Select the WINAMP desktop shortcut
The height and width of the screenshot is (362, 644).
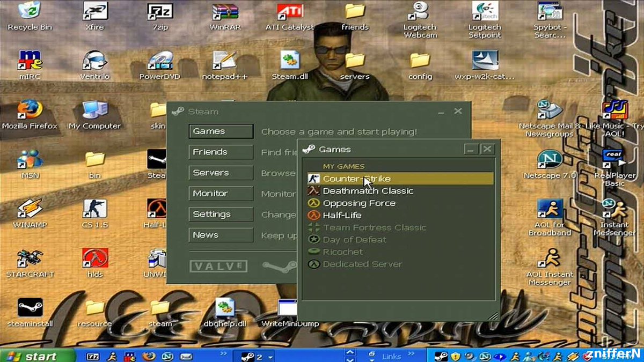(30, 213)
